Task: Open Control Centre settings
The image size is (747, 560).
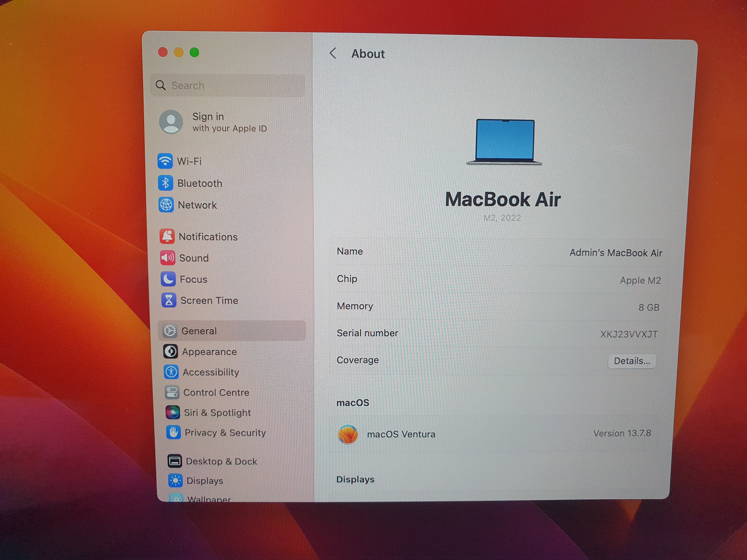Action: pos(216,392)
